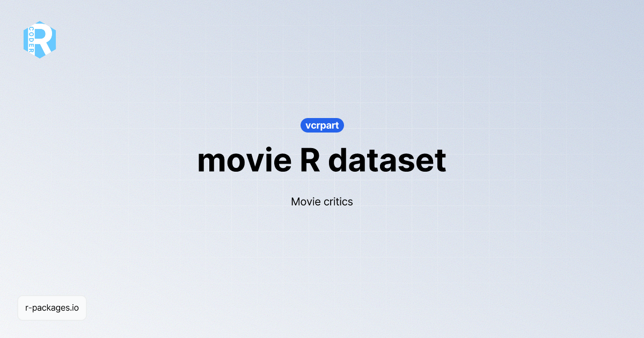Toggle the r-packages.io label state
644x338 pixels.
click(52, 308)
